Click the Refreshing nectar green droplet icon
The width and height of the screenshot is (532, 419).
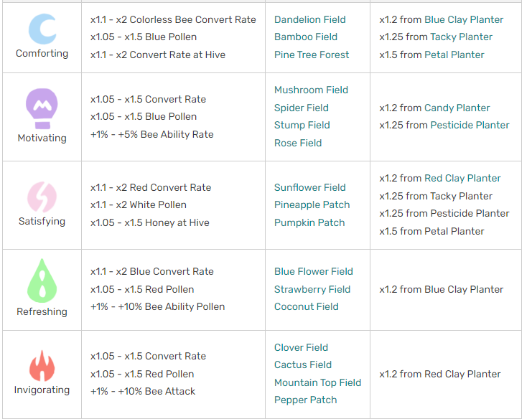(x=42, y=281)
